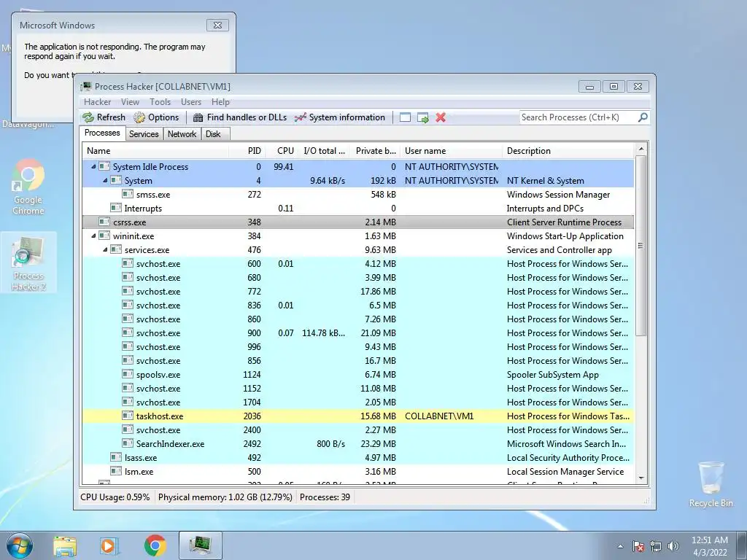The image size is (747, 560).
Task: Click the svchost.exe PID 900 icon
Action: pos(127,332)
